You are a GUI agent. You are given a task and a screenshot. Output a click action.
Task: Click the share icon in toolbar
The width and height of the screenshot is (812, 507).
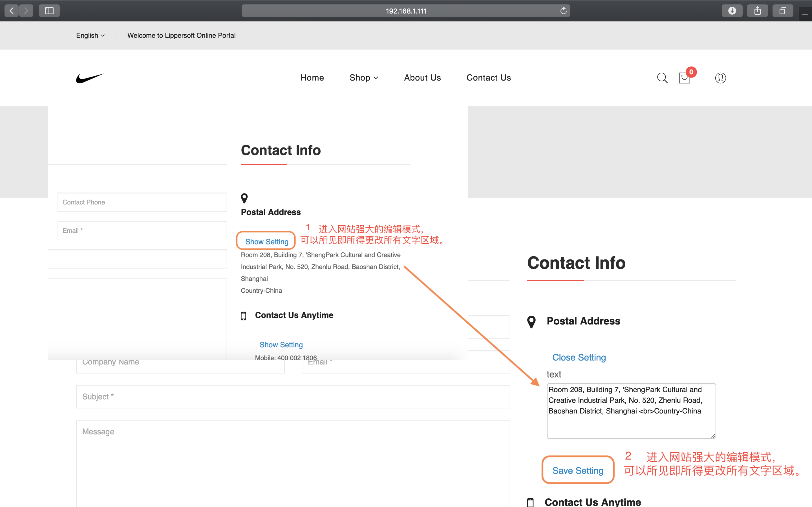pos(757,11)
